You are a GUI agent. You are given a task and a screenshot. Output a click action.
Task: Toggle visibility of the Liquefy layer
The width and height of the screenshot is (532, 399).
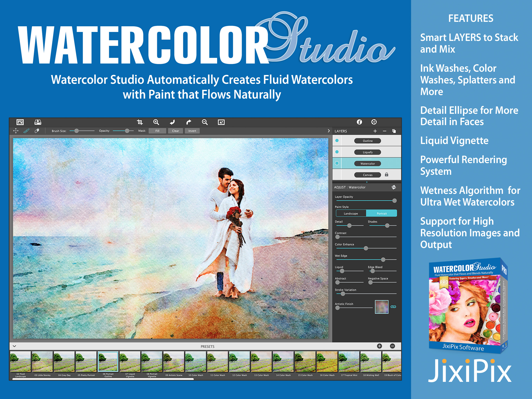(x=337, y=152)
